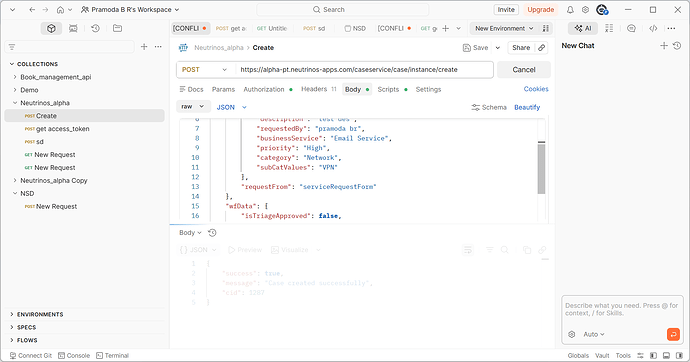
Task: Open the comments icon in right toolbar
Action: pos(631,29)
